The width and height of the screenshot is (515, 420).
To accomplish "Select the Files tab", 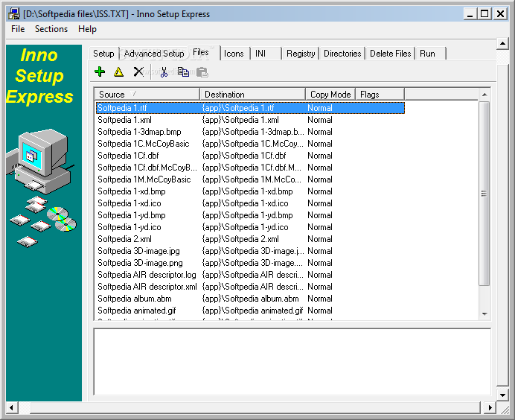I will (x=204, y=52).
